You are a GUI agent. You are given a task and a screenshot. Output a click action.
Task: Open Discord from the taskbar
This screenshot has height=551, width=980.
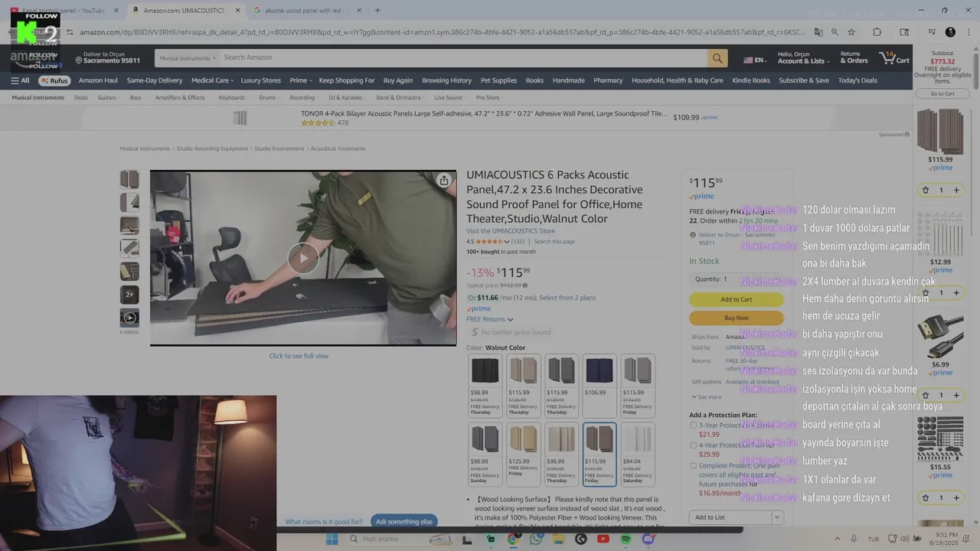[648, 540]
